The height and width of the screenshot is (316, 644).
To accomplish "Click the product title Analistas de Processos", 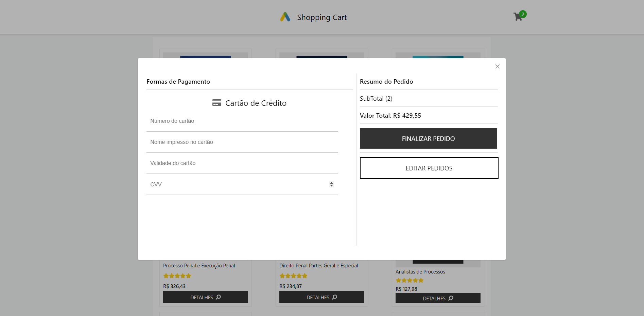I will coord(420,272).
